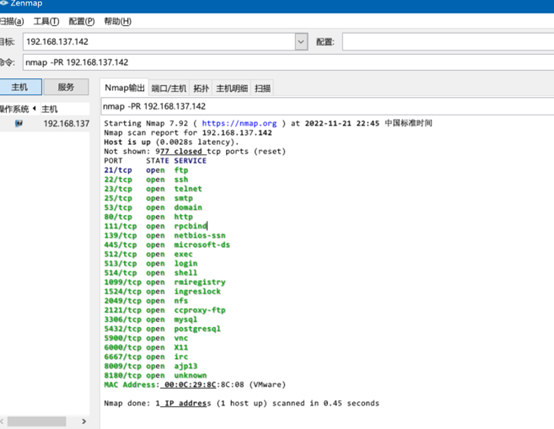Click the 'Host is up' latency line
This screenshot has height=429, width=554.
[x=171, y=142]
